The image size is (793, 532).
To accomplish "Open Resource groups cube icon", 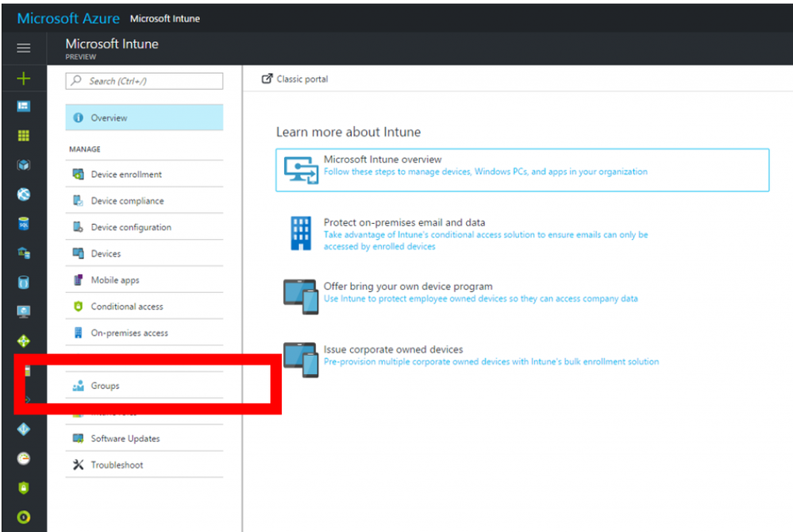I will coord(23,165).
